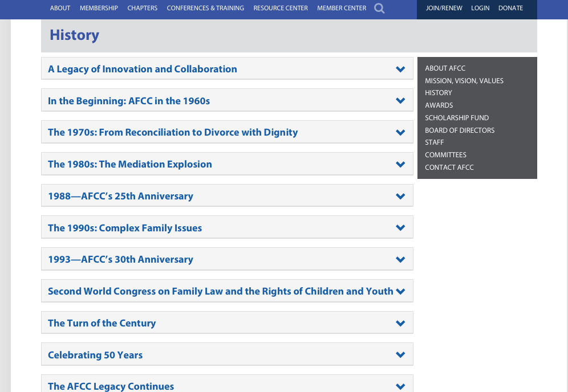The image size is (568, 392).
Task: Click the Donate link
Action: [x=510, y=8]
